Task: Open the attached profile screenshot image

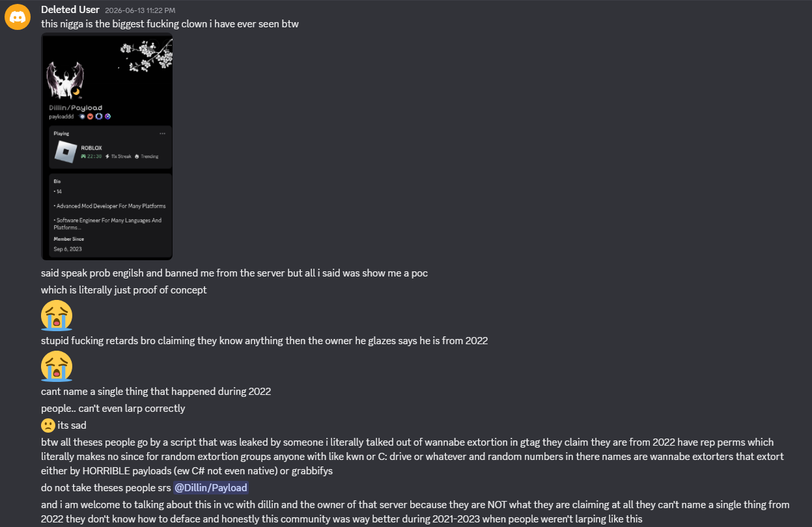Action: click(x=107, y=146)
